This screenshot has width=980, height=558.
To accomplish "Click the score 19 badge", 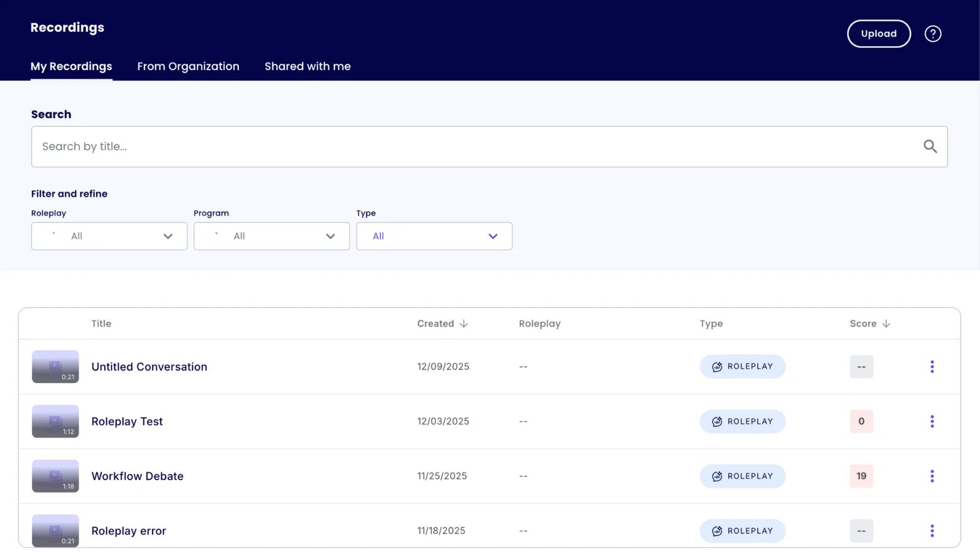I will (861, 476).
